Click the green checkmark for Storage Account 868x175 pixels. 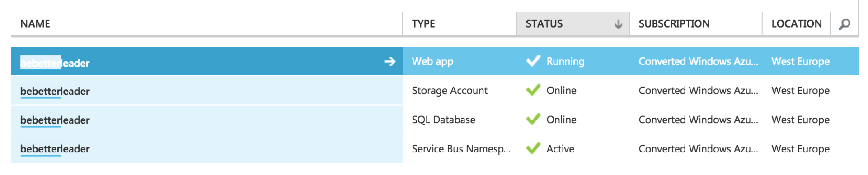coord(533,90)
